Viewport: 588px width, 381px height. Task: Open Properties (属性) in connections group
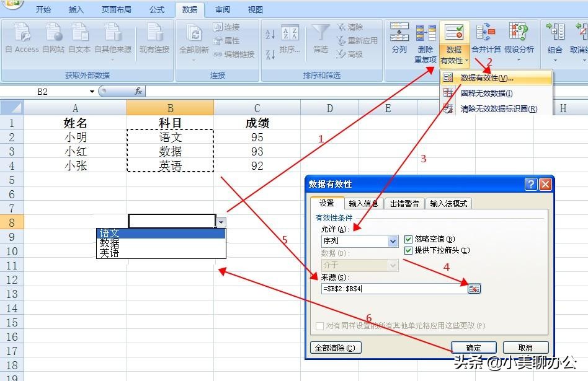(x=226, y=40)
